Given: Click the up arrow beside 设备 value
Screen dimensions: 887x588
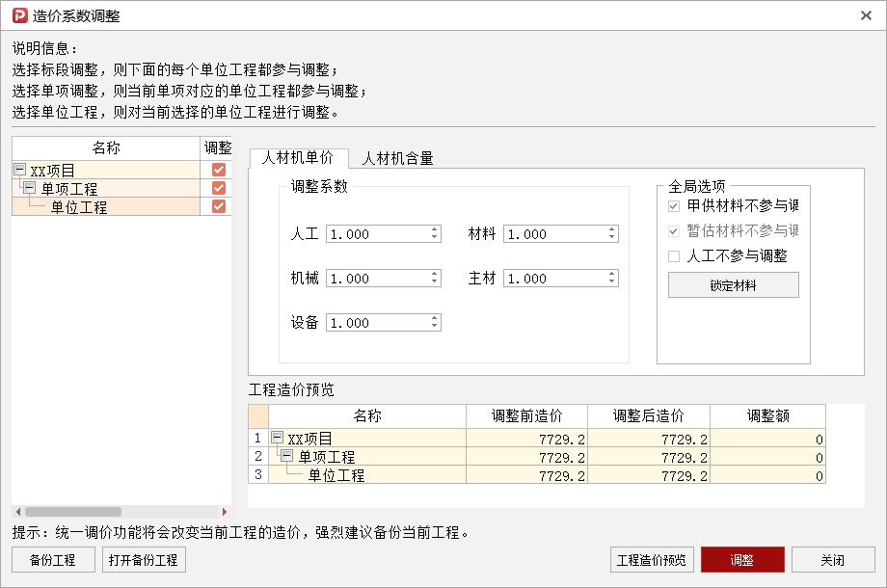Looking at the screenshot, I should coord(434,318).
